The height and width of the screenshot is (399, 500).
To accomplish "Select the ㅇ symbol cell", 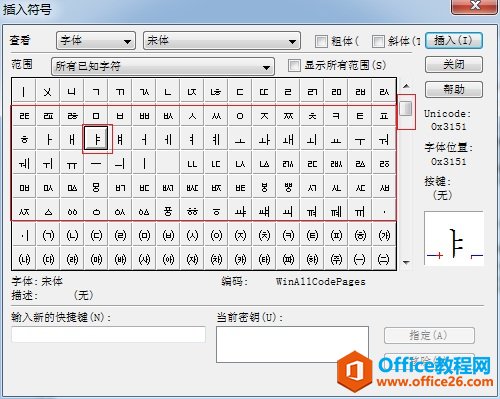I will coord(240,116).
